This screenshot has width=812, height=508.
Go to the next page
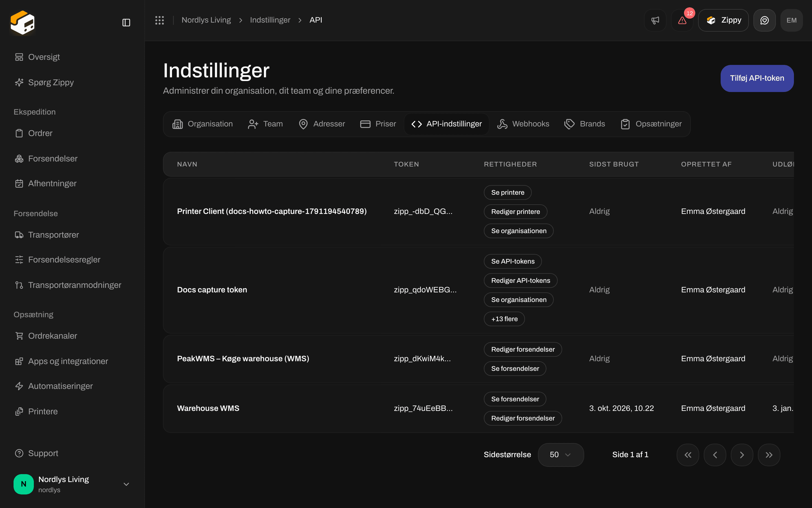pos(742,455)
